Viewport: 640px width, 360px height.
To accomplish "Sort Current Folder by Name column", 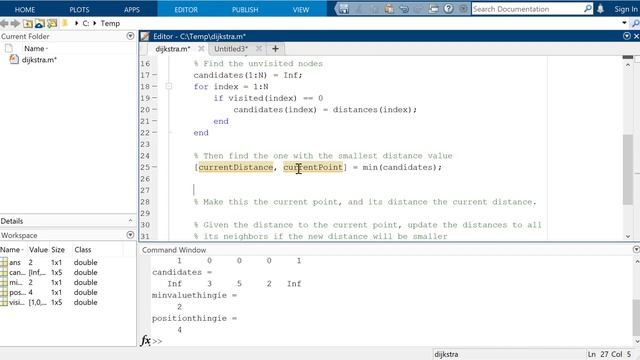I will coord(35,48).
